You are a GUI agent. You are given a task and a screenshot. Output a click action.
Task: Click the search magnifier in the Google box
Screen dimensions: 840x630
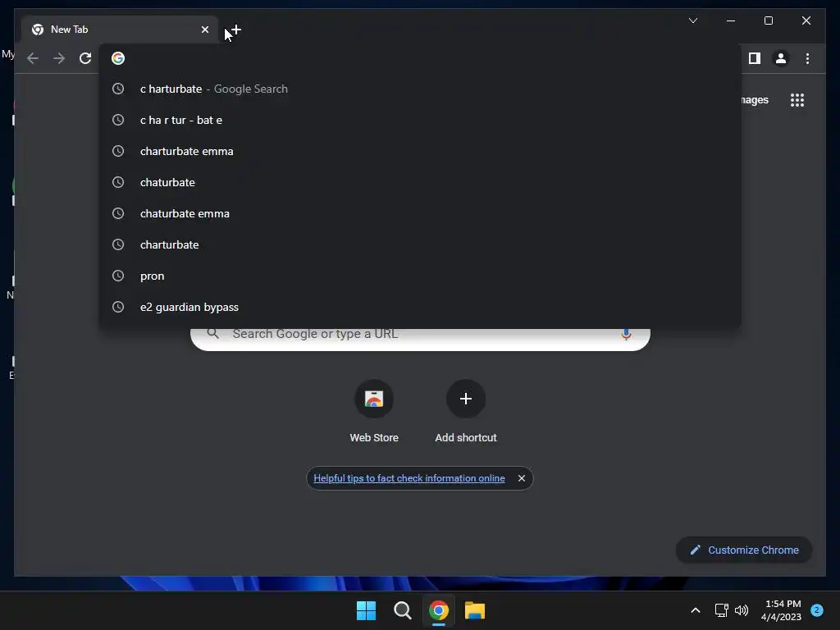click(213, 334)
